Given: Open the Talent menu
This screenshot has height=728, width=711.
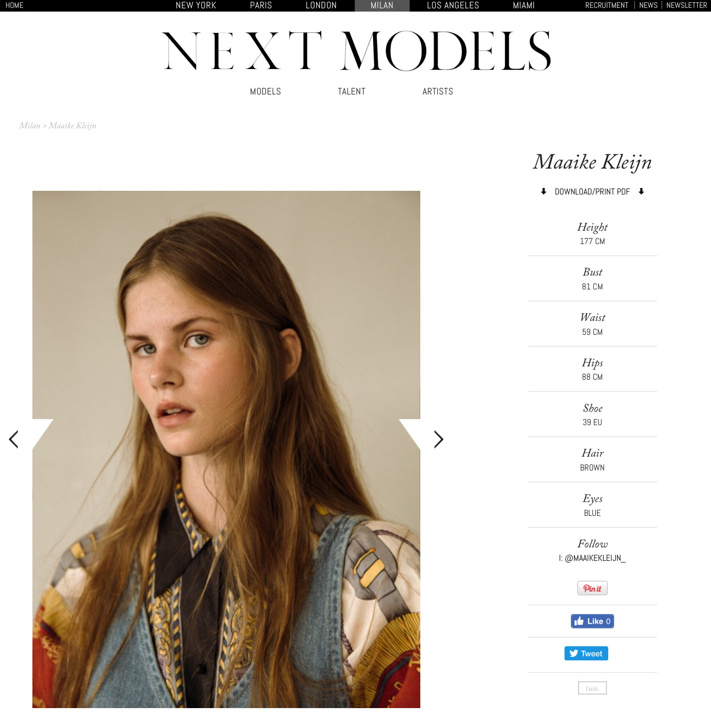Looking at the screenshot, I should coord(351,92).
